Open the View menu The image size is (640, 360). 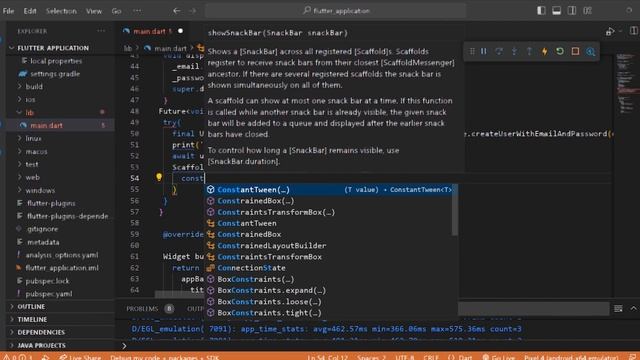94,11
